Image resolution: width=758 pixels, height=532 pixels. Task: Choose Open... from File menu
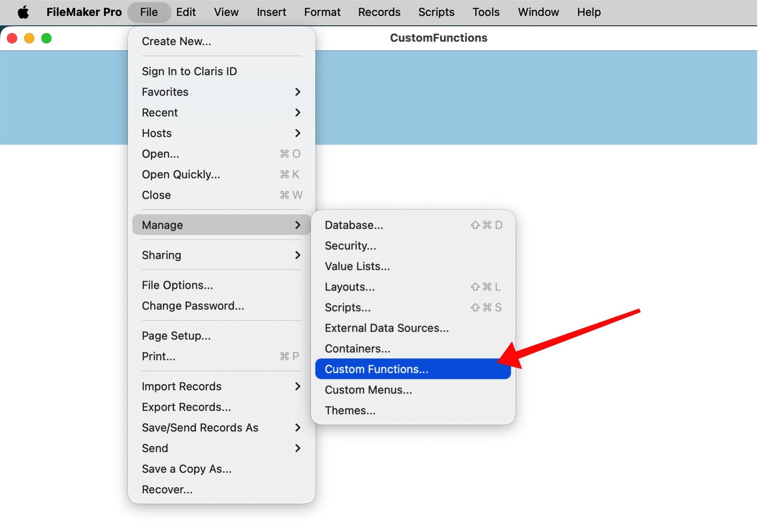click(x=221, y=154)
